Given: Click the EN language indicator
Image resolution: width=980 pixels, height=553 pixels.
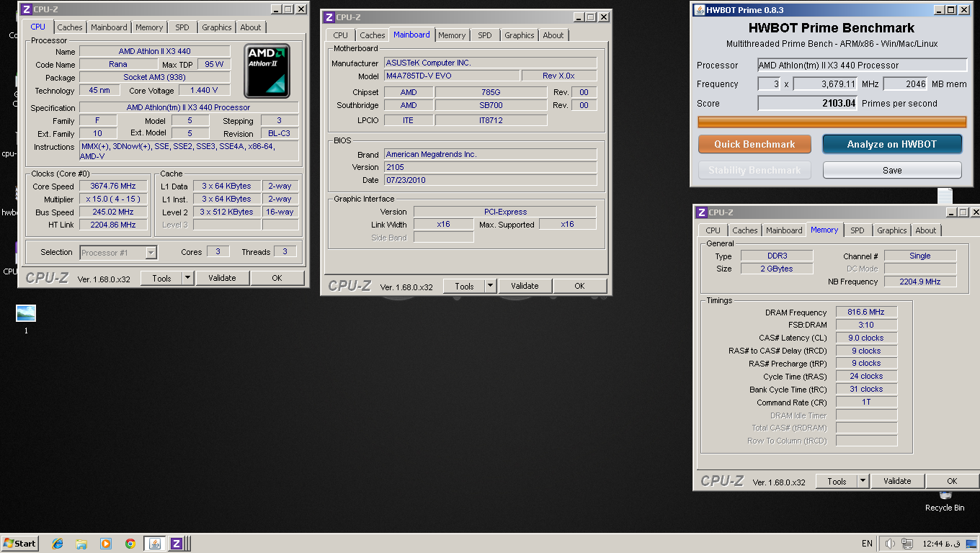Looking at the screenshot, I should pyautogui.click(x=867, y=544).
